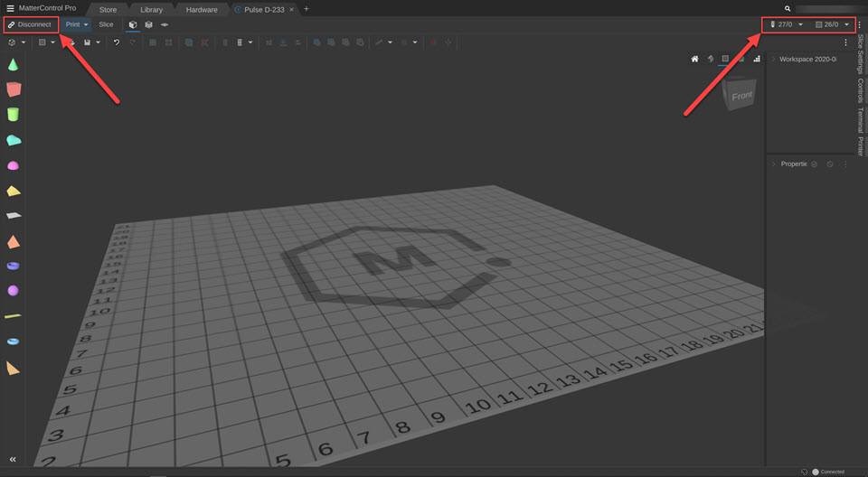Screen dimensions: 868x477
Task: Open the Hardware tab
Action: click(202, 9)
